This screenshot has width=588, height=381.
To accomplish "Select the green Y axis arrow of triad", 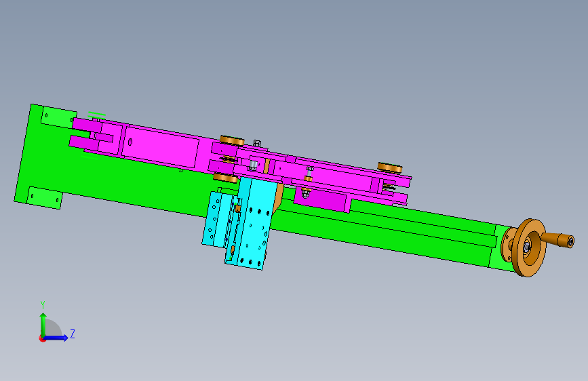I will [43, 324].
